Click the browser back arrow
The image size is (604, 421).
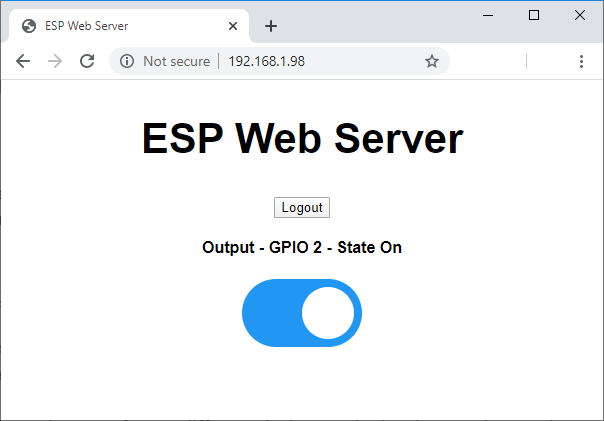[23, 61]
